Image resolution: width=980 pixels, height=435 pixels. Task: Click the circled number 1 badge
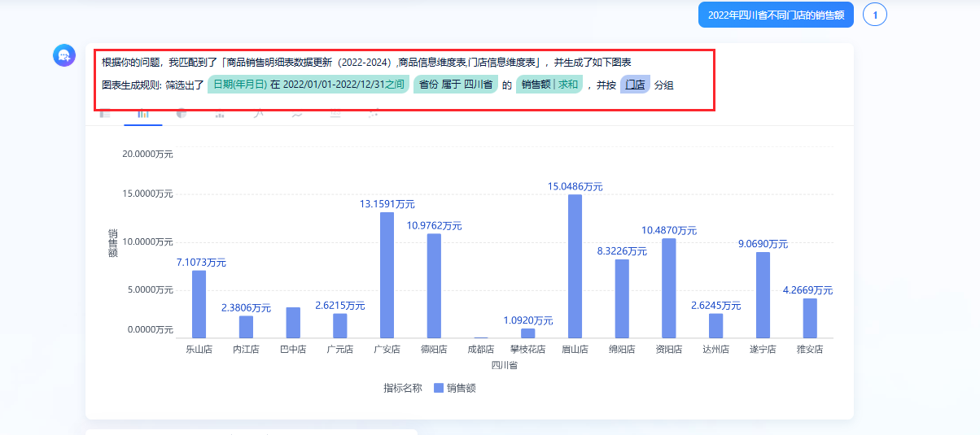coord(875,15)
